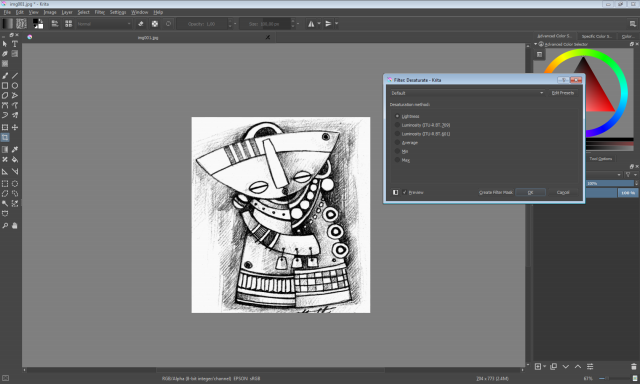Adjust the brush Size slider
The image size is (640, 384).
tap(264, 24)
